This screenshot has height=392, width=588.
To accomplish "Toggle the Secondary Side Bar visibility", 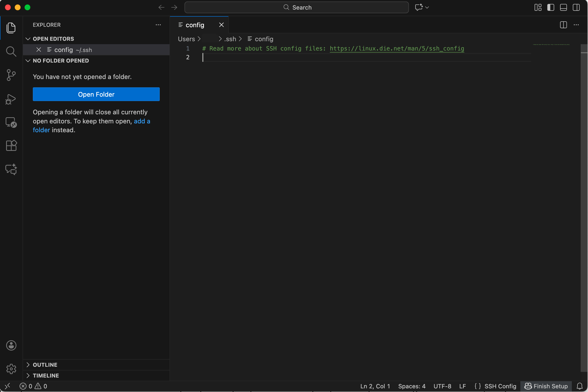I will 576,8.
